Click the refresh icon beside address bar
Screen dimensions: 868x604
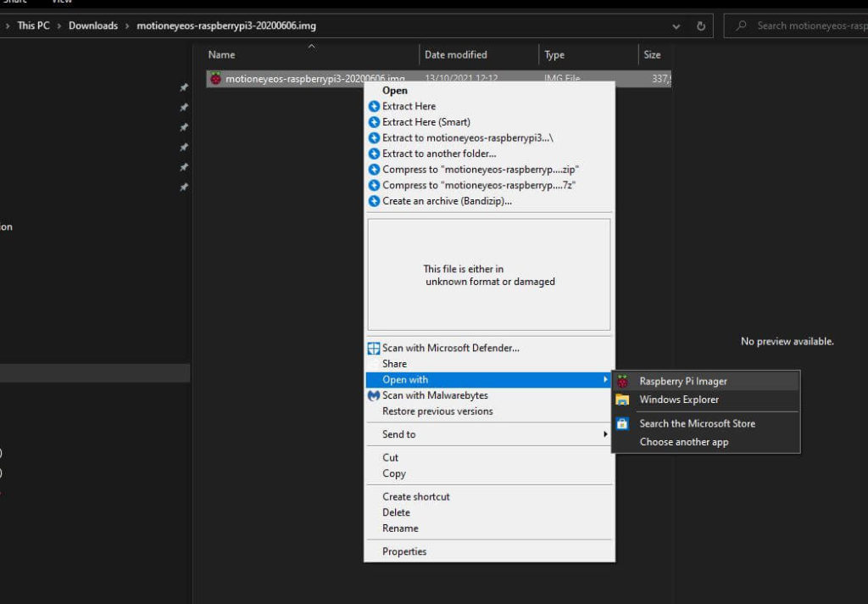tap(701, 25)
